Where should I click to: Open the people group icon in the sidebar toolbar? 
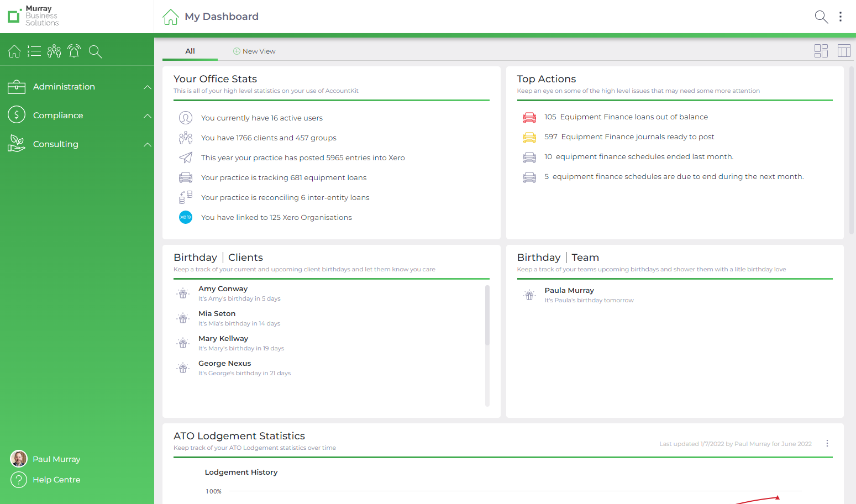click(x=54, y=51)
